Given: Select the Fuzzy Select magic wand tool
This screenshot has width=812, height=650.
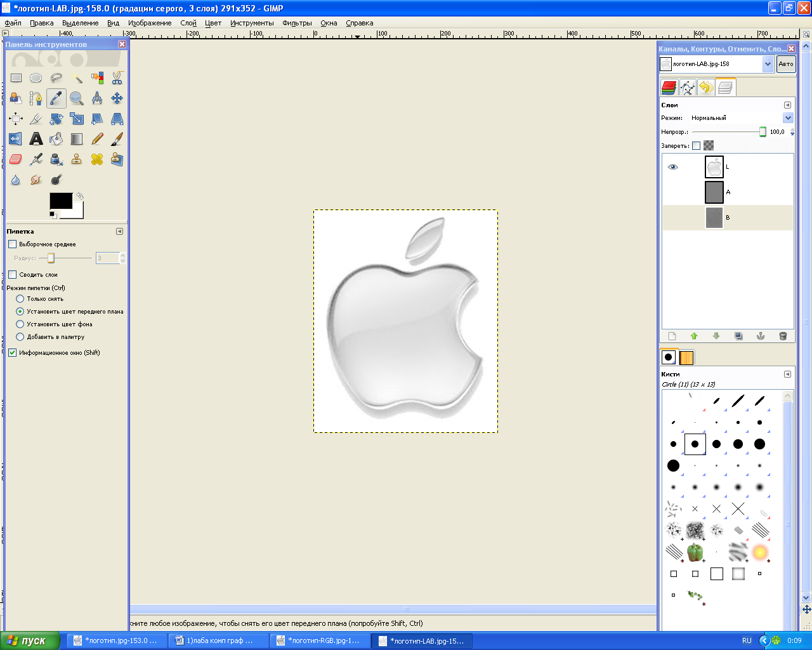Looking at the screenshot, I should [77, 78].
